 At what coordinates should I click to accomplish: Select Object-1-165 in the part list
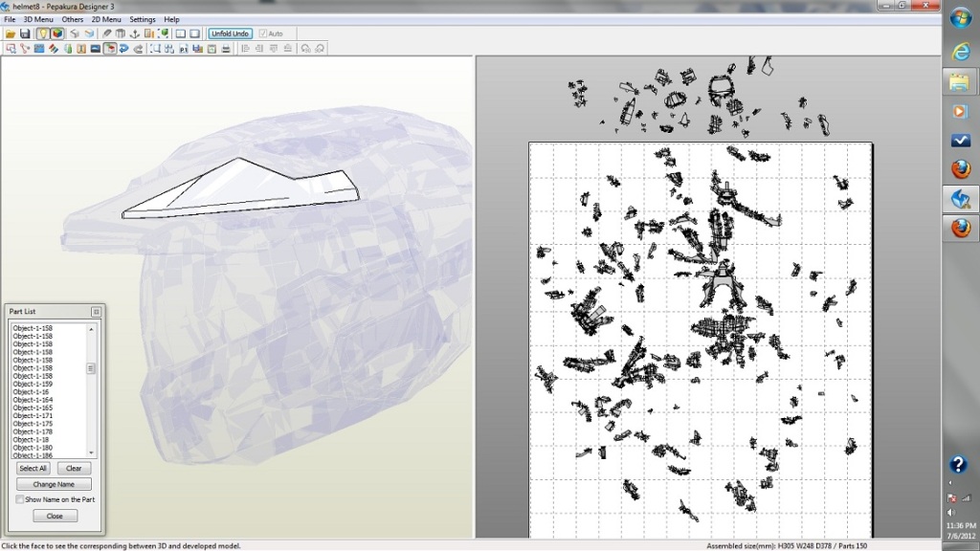[33, 408]
